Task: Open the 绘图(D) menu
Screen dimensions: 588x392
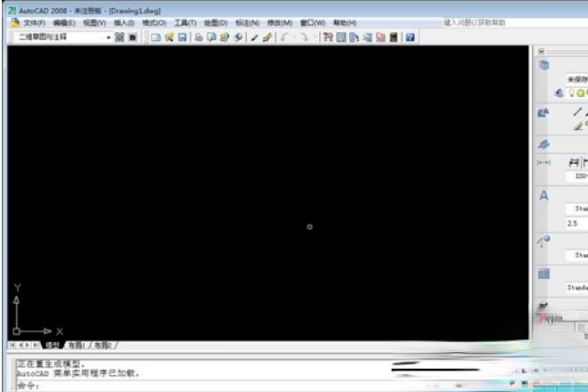Action: tap(216, 23)
